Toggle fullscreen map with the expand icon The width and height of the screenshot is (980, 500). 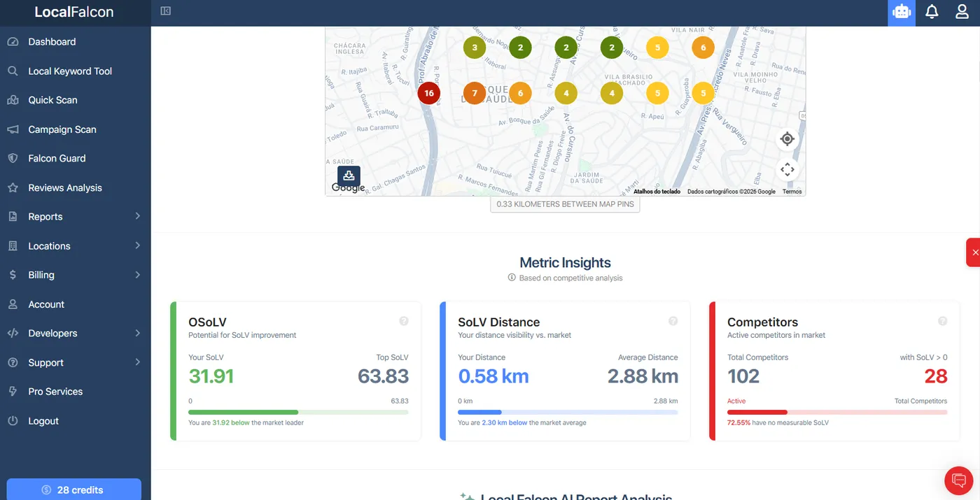(787, 169)
